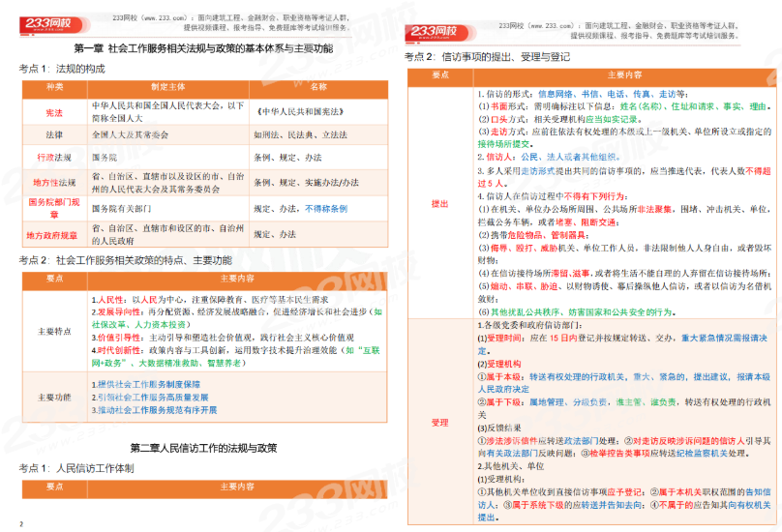Viewport: 782px width, 532px height.
Task: Click the 考点2：信访事项的提出、受理与登记 heading
Action: coord(487,58)
